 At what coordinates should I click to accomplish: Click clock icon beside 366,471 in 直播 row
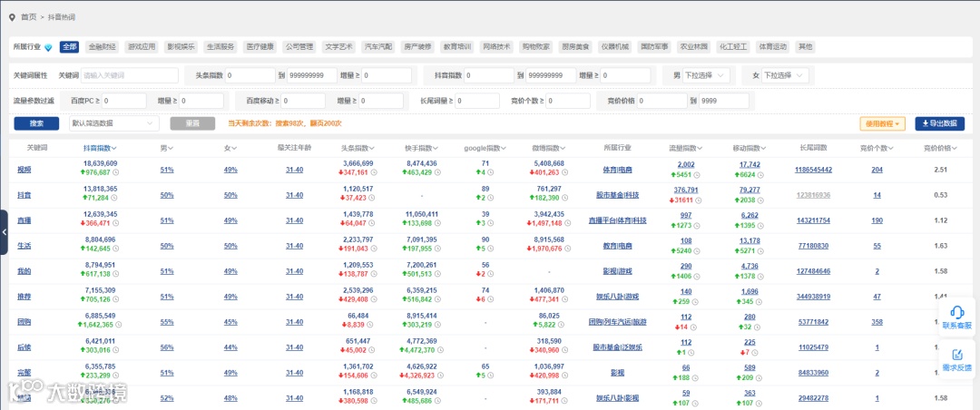(115, 223)
